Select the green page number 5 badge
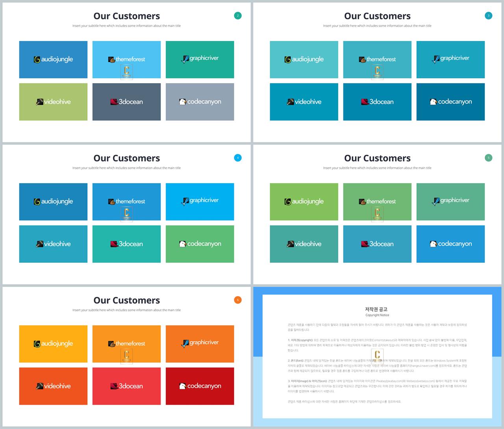The image size is (504, 429). click(x=489, y=158)
